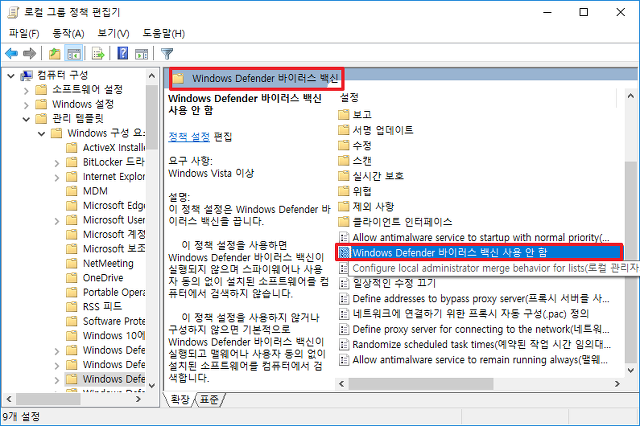Open the 제외 사항 folder

[366, 206]
